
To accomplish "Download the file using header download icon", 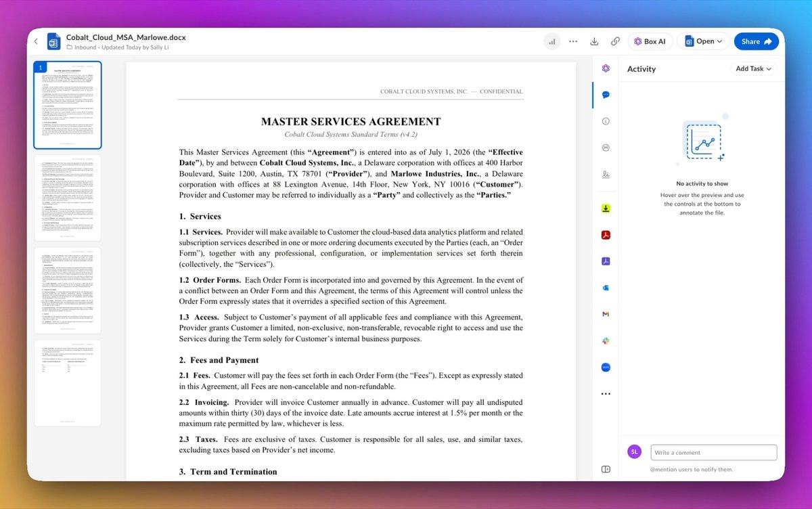I will (x=594, y=41).
